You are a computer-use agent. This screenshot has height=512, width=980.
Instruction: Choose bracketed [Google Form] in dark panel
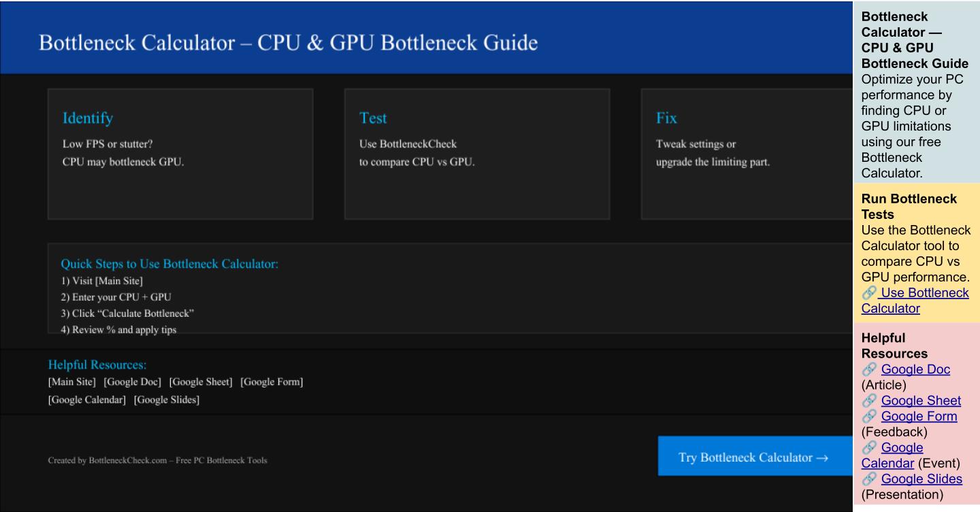point(272,382)
